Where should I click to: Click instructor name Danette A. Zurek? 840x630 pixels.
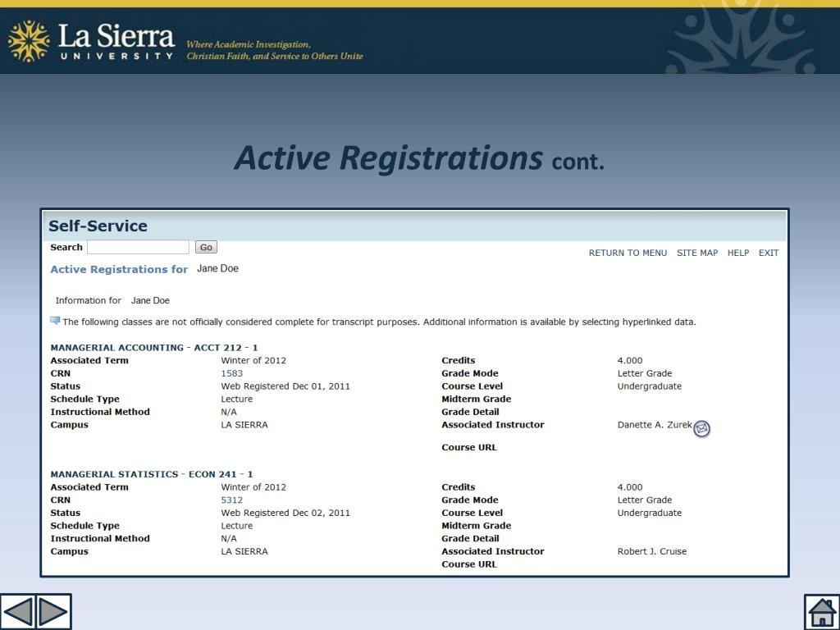(655, 425)
